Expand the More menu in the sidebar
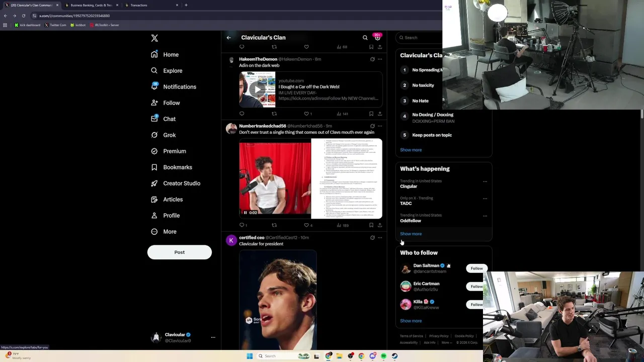Viewport: 644px width, 362px height. point(164,232)
